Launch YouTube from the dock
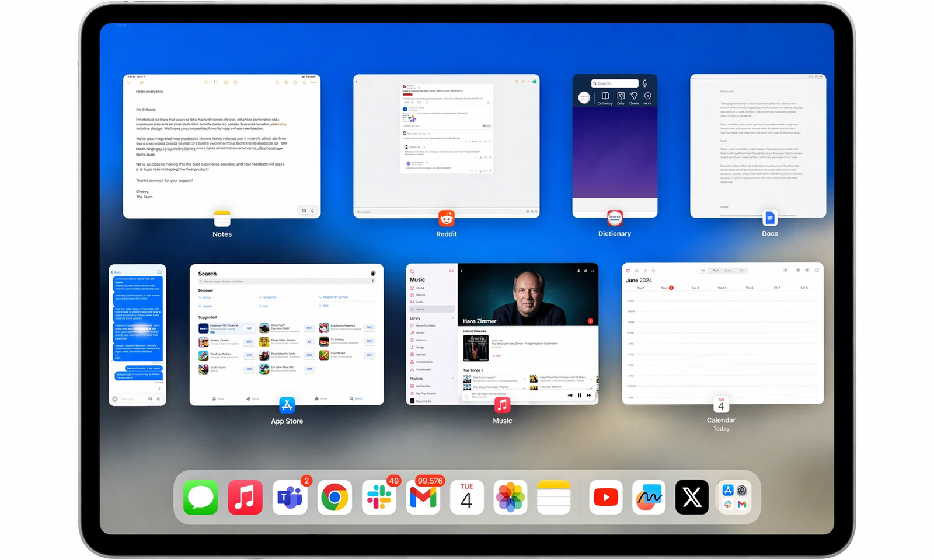934x560 pixels. click(x=606, y=498)
